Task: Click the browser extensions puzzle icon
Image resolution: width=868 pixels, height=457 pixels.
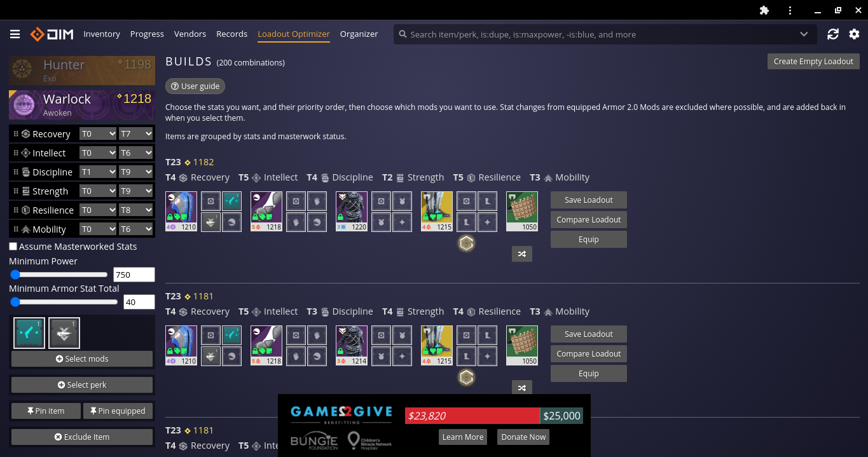Action: (764, 11)
